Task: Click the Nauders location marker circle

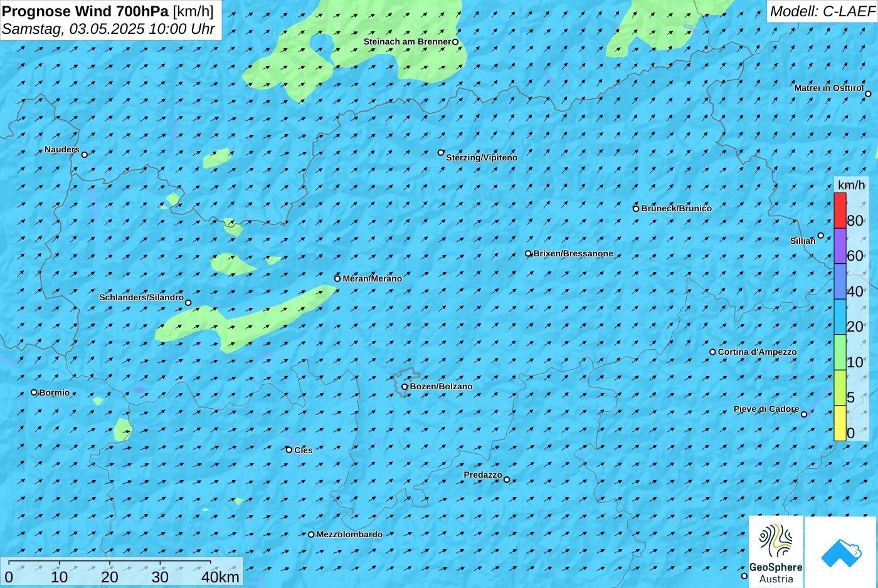Action: [x=85, y=154]
